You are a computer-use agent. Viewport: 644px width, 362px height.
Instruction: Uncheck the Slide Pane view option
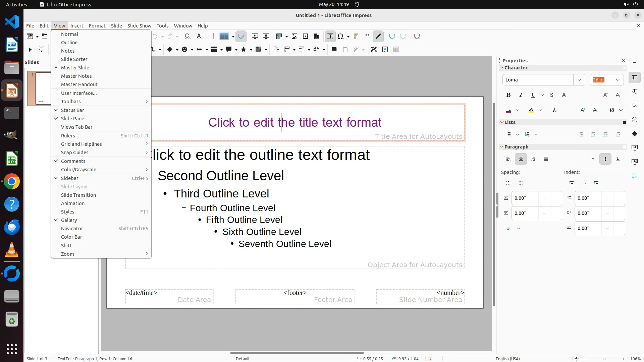pos(72,119)
